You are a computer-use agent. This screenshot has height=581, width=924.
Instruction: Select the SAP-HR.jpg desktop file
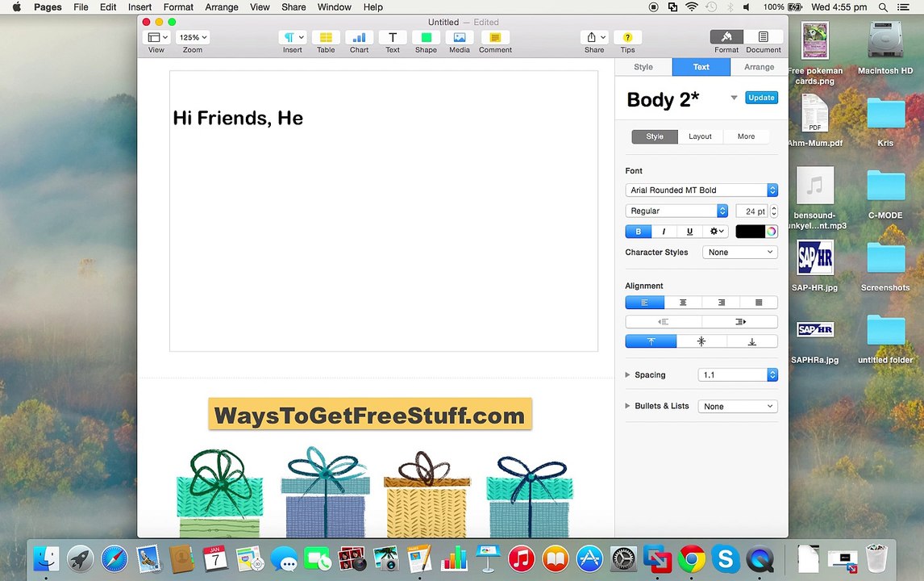[x=815, y=265]
